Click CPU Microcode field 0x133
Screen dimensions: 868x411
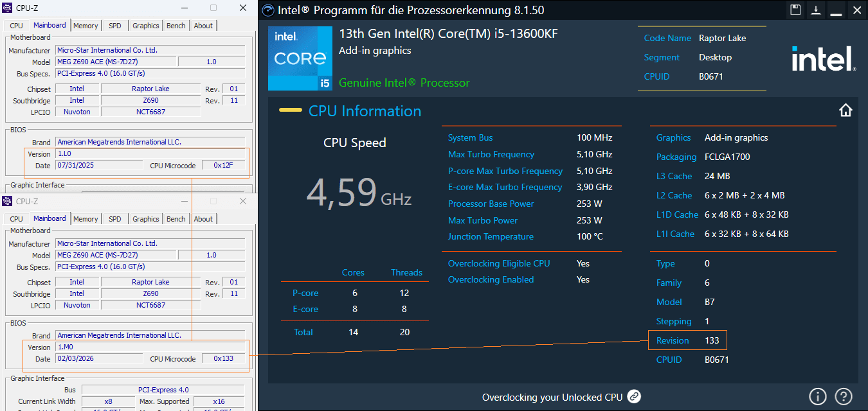click(223, 359)
